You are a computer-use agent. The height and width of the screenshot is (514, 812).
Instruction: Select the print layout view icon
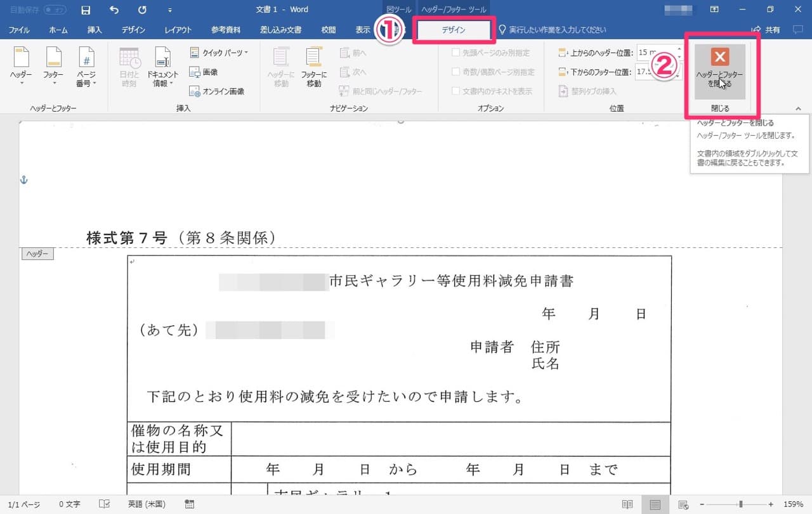pyautogui.click(x=655, y=504)
